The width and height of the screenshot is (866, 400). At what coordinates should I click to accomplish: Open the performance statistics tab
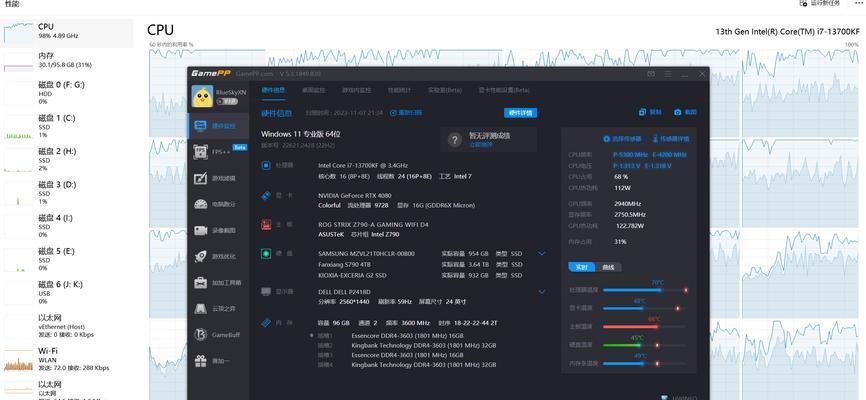click(x=399, y=90)
